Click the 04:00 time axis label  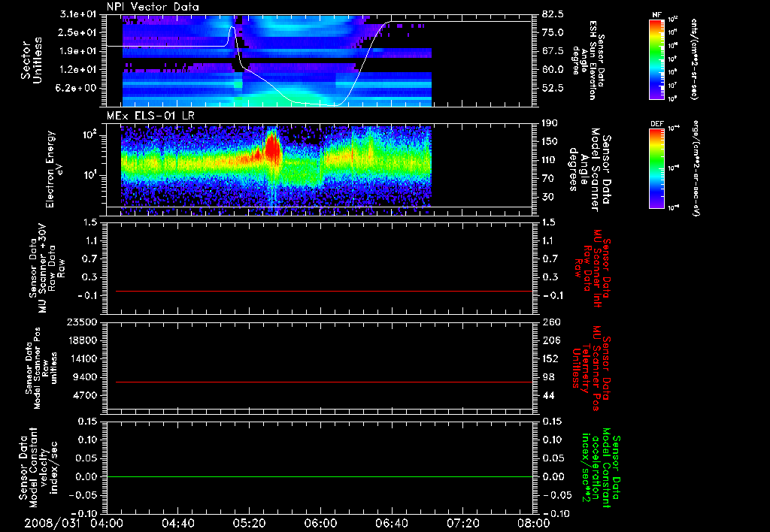click(107, 523)
